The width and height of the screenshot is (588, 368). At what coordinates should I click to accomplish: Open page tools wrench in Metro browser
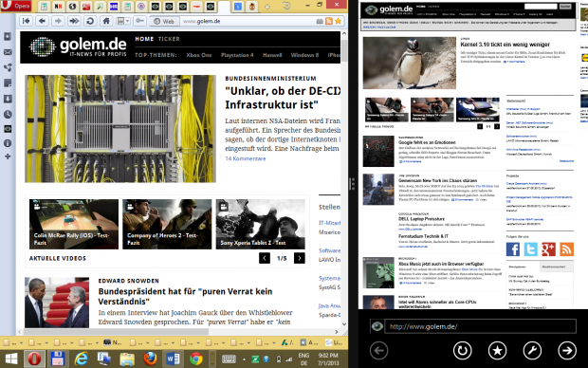coord(532,350)
